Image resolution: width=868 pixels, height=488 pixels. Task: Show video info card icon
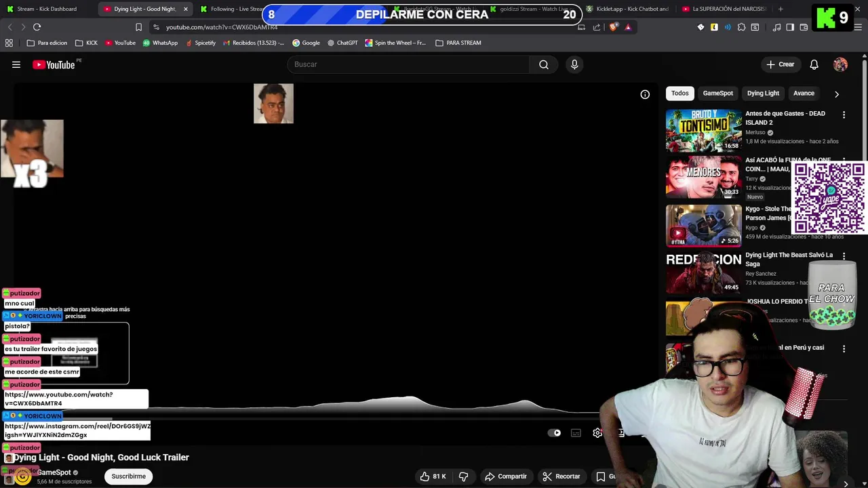point(645,94)
